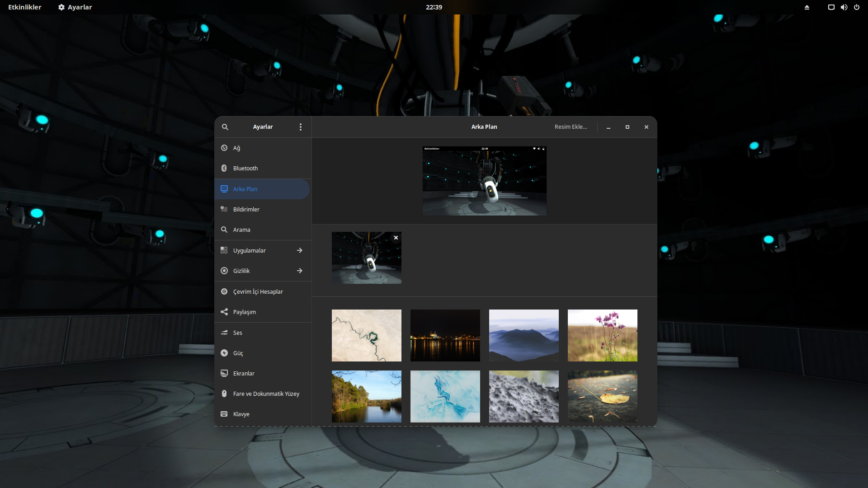Remove the currently selected Portal wallpaper
Viewport: 868px width, 488px height.
pos(395,238)
